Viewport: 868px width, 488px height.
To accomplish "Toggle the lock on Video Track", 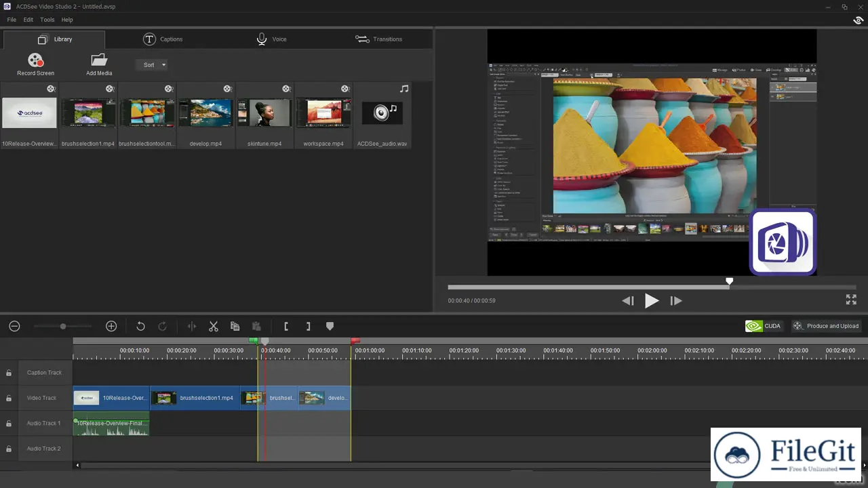I will [x=9, y=398].
